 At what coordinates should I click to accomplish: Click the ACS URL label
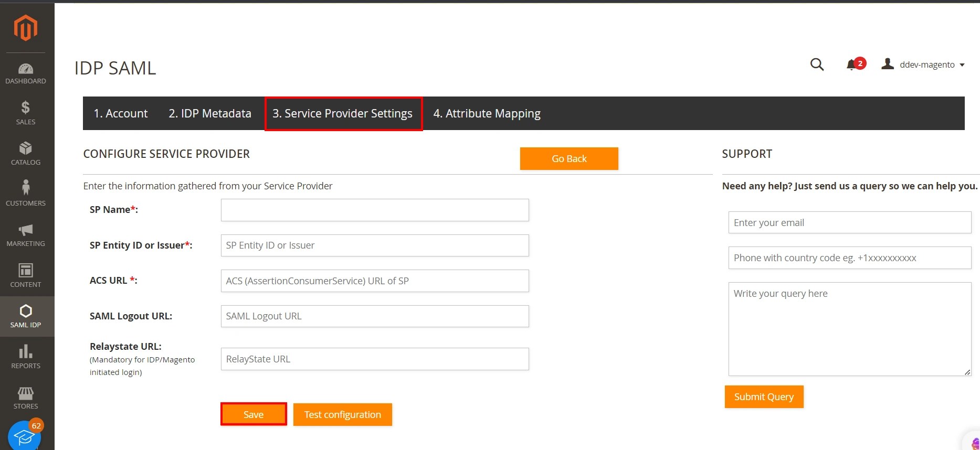(113, 280)
